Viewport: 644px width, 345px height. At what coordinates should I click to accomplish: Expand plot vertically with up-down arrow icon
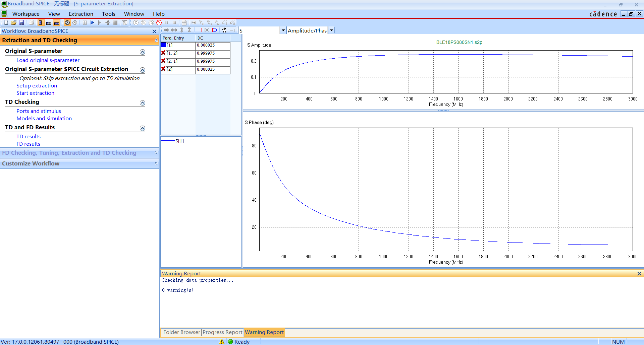[182, 30]
